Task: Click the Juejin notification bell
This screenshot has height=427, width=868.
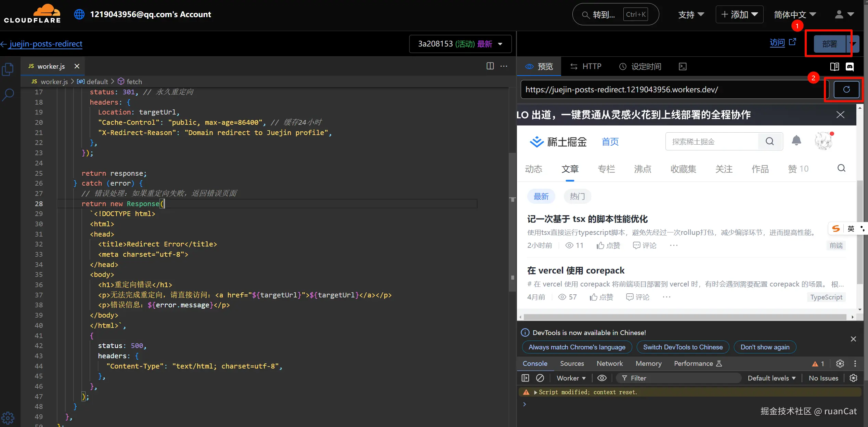Action: tap(796, 141)
